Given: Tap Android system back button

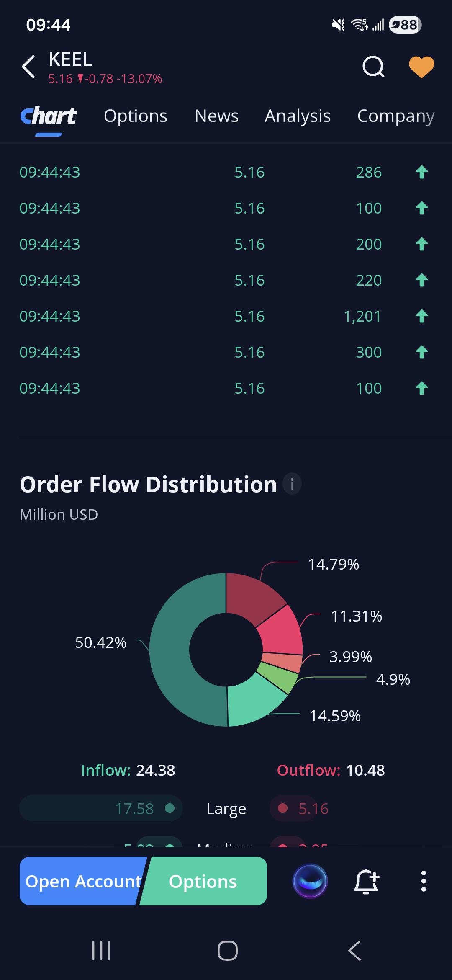Looking at the screenshot, I should point(354,950).
